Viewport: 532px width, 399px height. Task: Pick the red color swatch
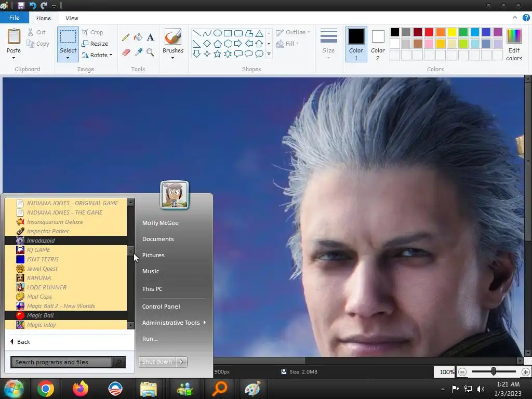(x=429, y=32)
